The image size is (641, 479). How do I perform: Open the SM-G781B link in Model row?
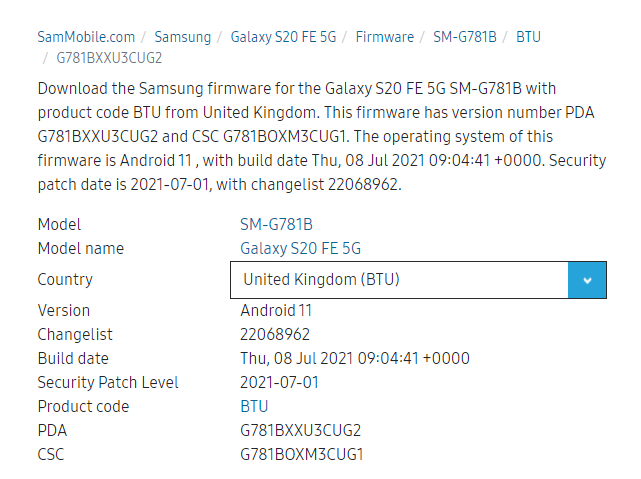[276, 224]
